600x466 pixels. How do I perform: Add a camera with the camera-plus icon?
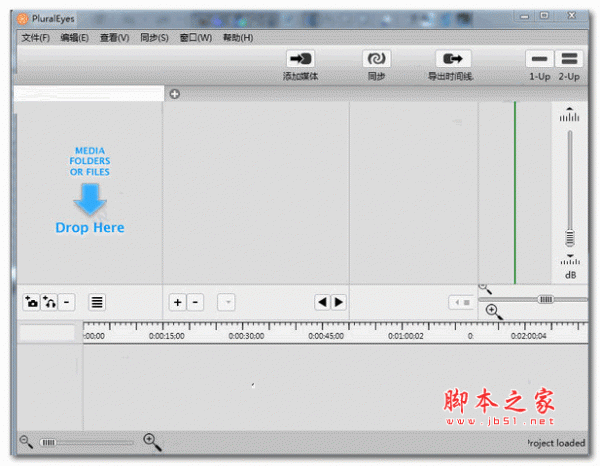click(31, 302)
